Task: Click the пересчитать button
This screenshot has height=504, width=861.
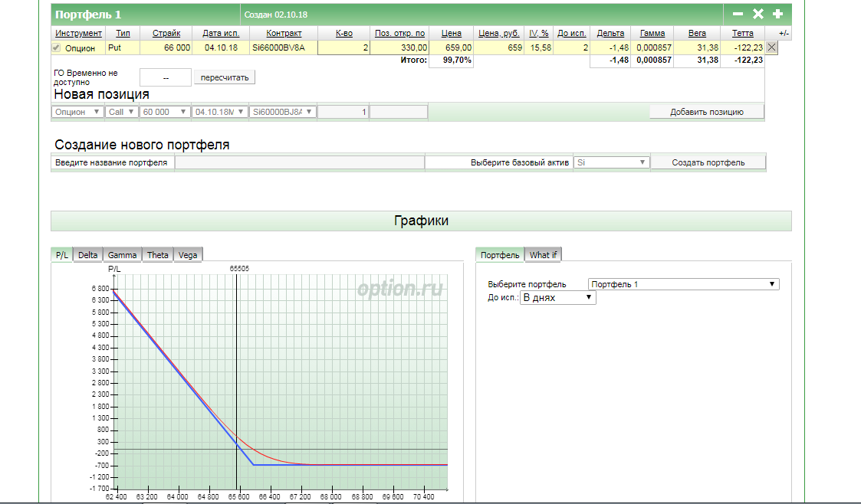Action: tap(225, 77)
